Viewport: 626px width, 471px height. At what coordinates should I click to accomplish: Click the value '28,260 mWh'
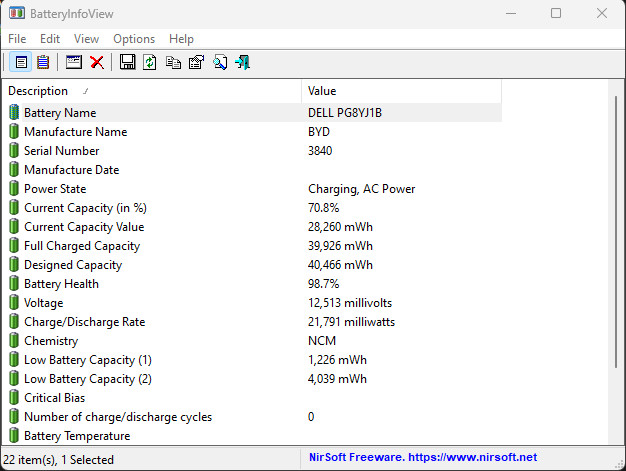(x=340, y=227)
